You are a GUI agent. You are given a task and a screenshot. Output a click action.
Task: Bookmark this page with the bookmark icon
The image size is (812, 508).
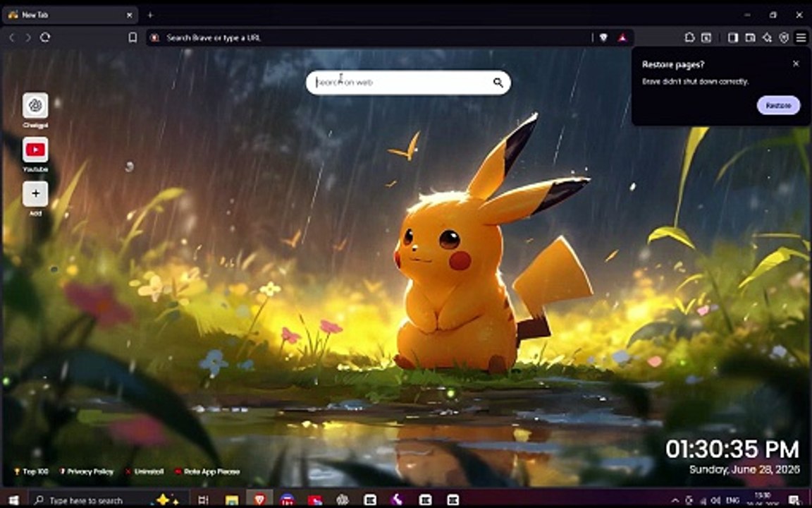pyautogui.click(x=133, y=37)
